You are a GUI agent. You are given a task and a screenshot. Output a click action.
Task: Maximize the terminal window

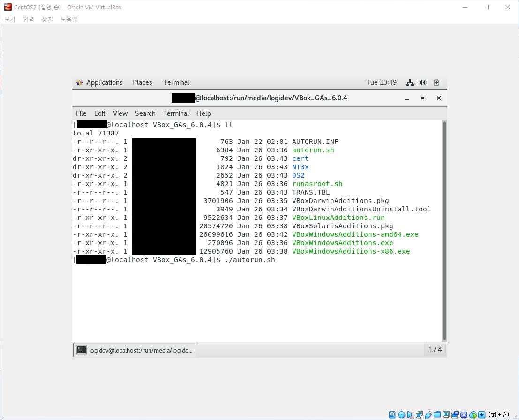[x=423, y=98]
